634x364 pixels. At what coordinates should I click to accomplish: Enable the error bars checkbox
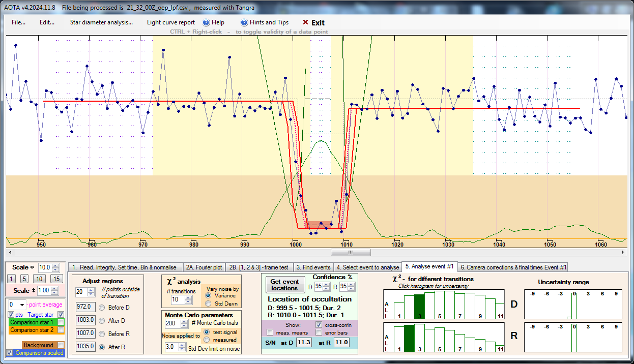(319, 332)
